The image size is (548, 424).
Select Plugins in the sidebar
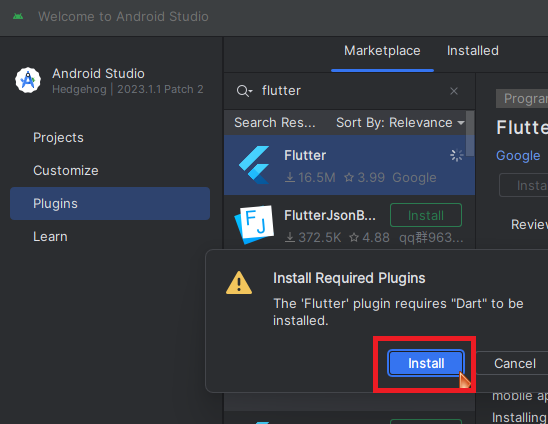click(x=110, y=203)
